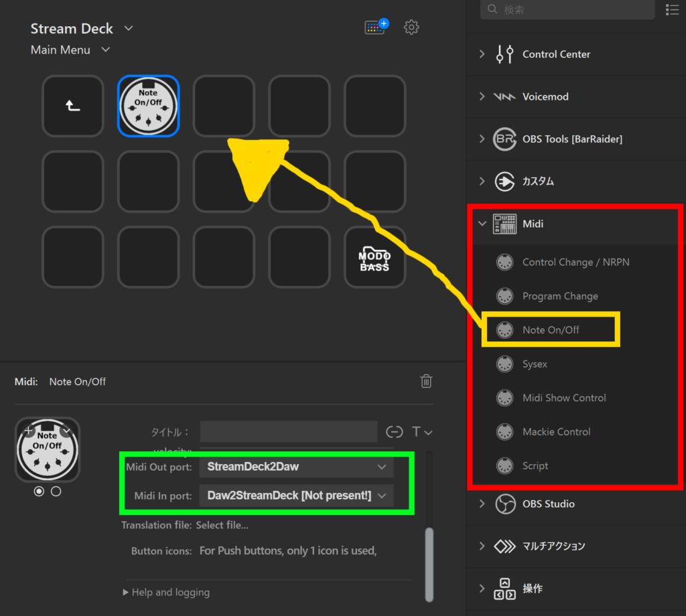Click Select file for Translation file
Screen dimensions: 686x616
point(222,526)
